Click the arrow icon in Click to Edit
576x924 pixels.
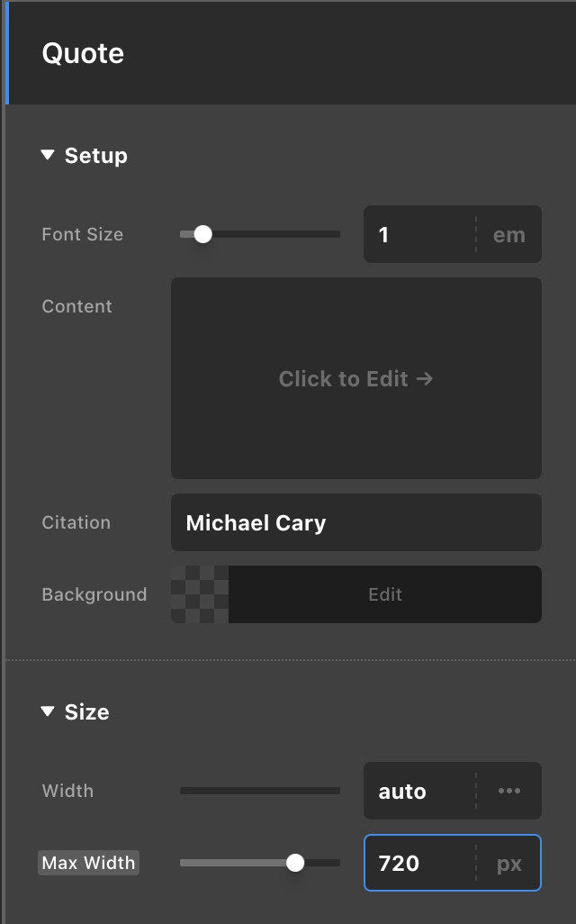pyautogui.click(x=425, y=378)
